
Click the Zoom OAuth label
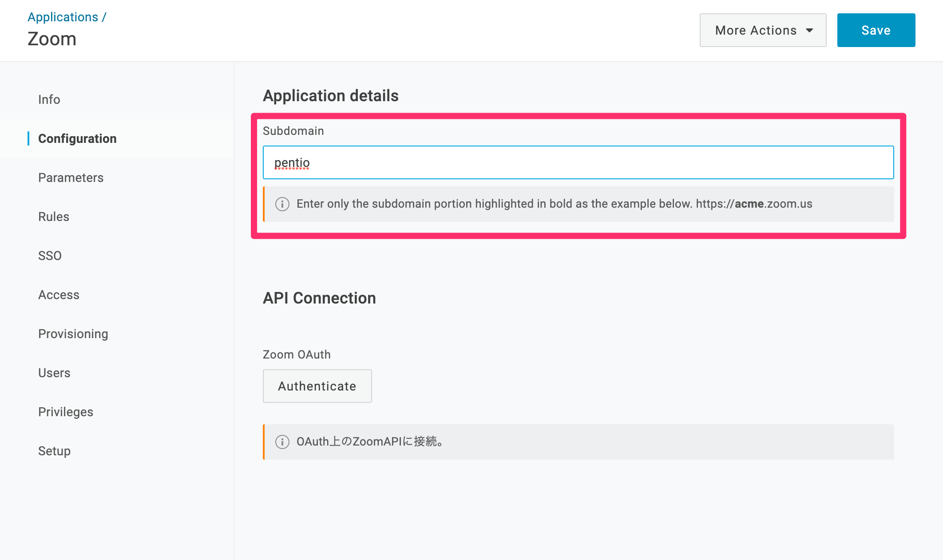coord(297,355)
